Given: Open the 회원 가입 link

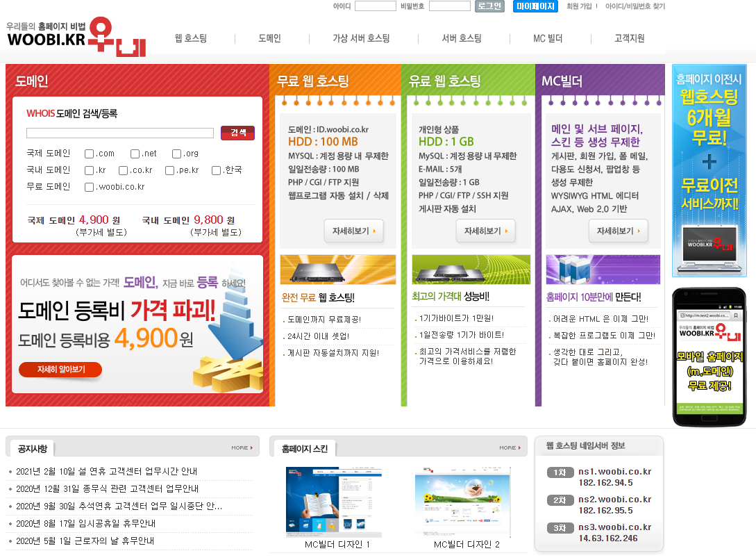Looking at the screenshot, I should coord(579,6).
